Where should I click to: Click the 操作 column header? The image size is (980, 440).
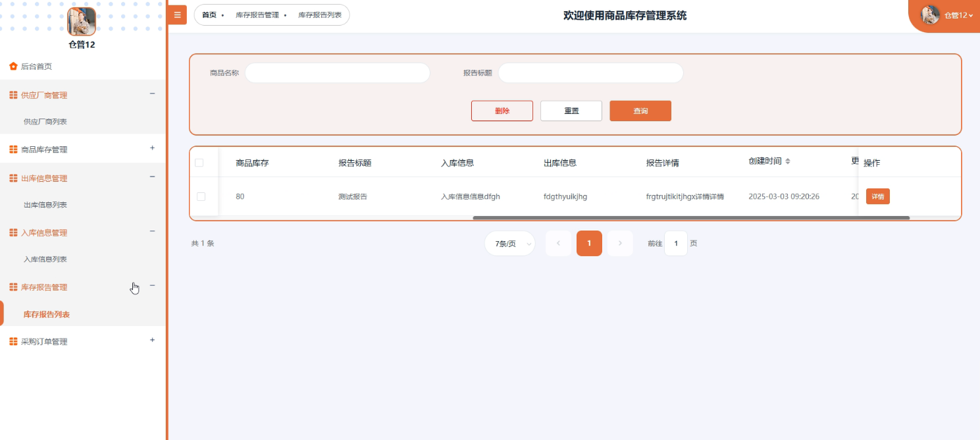(871, 163)
